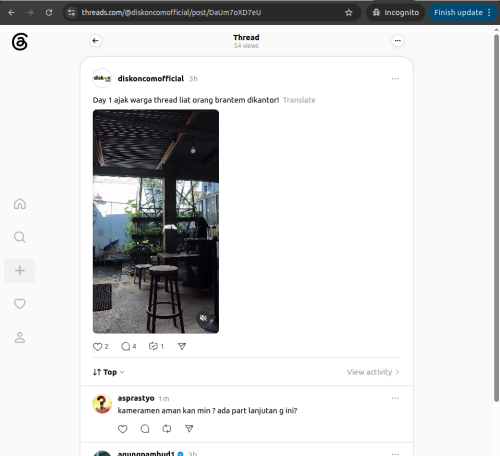The width and height of the screenshot is (500, 456).
Task: Open Activity heart icon in sidebar
Action: pos(20,304)
